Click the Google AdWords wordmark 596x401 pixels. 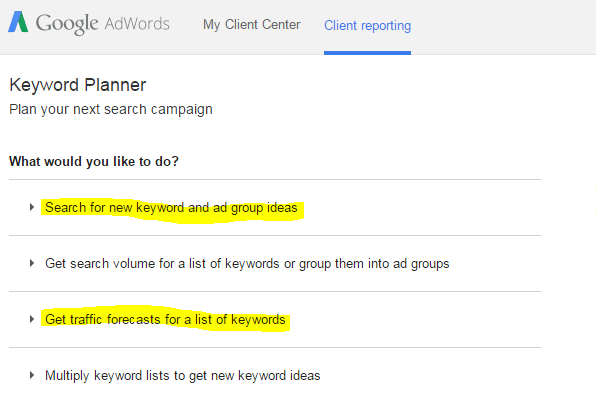tap(103, 24)
